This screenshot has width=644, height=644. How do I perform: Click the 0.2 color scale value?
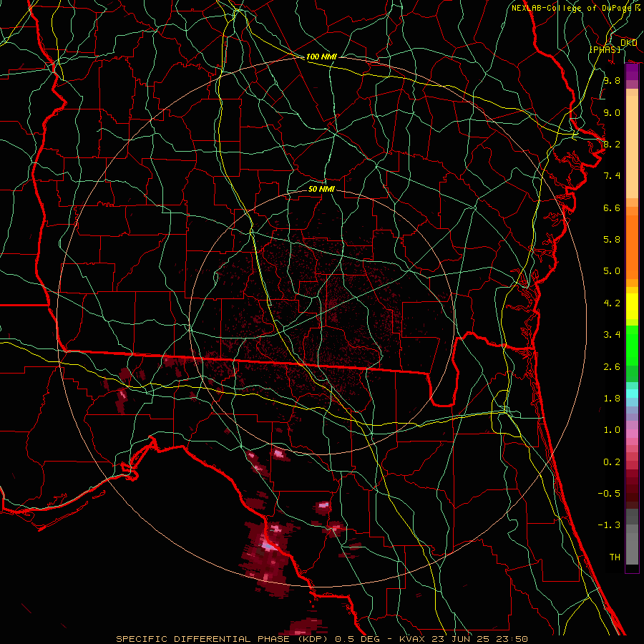coord(612,462)
